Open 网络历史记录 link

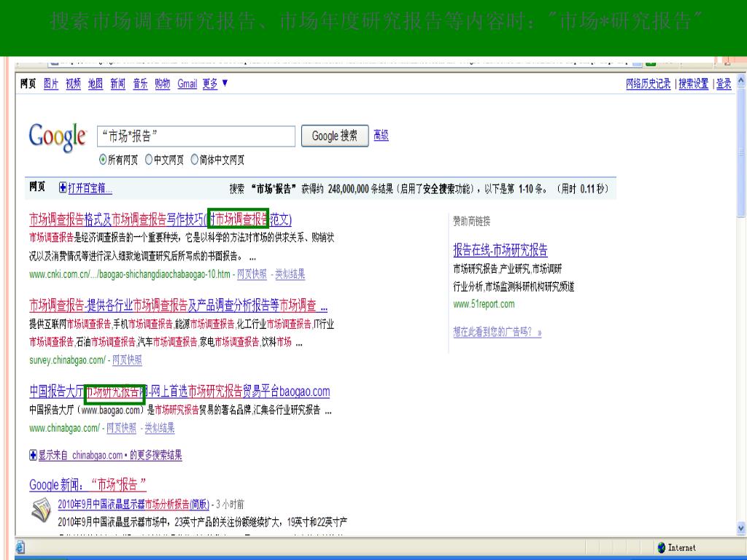[x=649, y=84]
